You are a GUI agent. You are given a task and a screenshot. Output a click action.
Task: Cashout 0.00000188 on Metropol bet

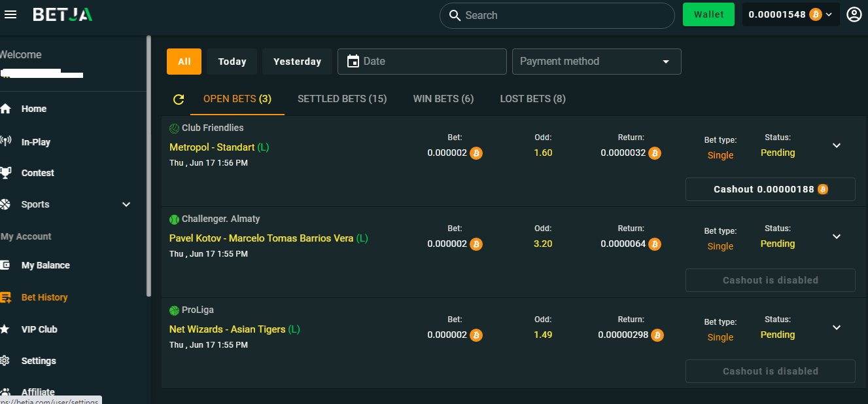771,189
